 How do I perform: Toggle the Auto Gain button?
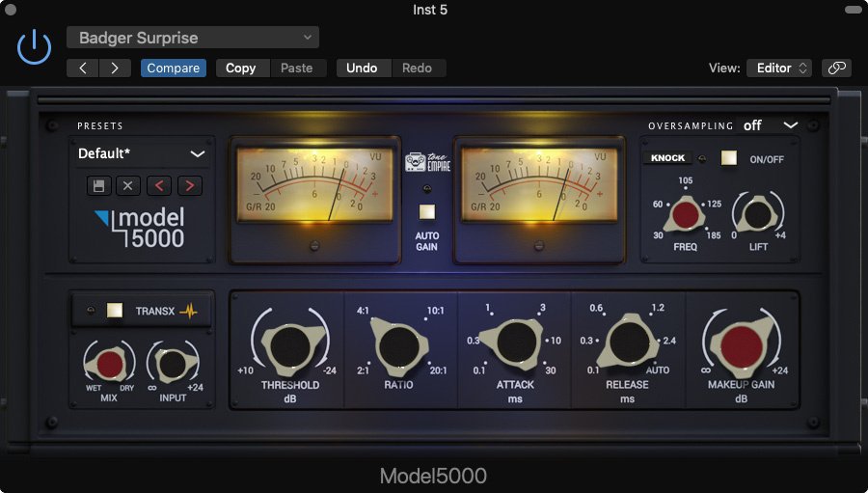pos(427,212)
